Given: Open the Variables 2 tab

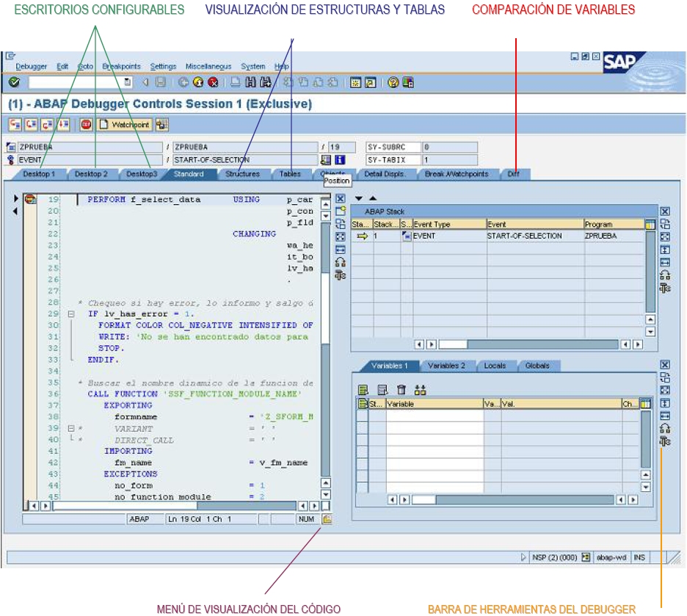Looking at the screenshot, I should click(446, 366).
